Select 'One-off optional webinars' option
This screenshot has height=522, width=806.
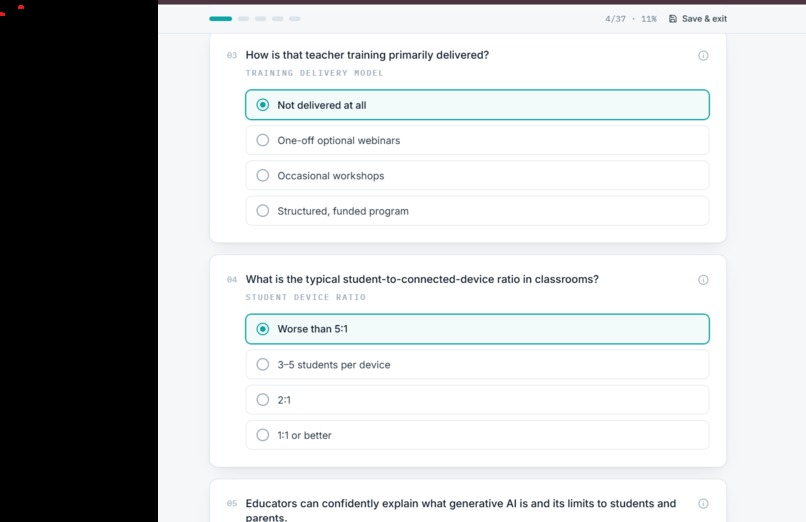click(477, 140)
